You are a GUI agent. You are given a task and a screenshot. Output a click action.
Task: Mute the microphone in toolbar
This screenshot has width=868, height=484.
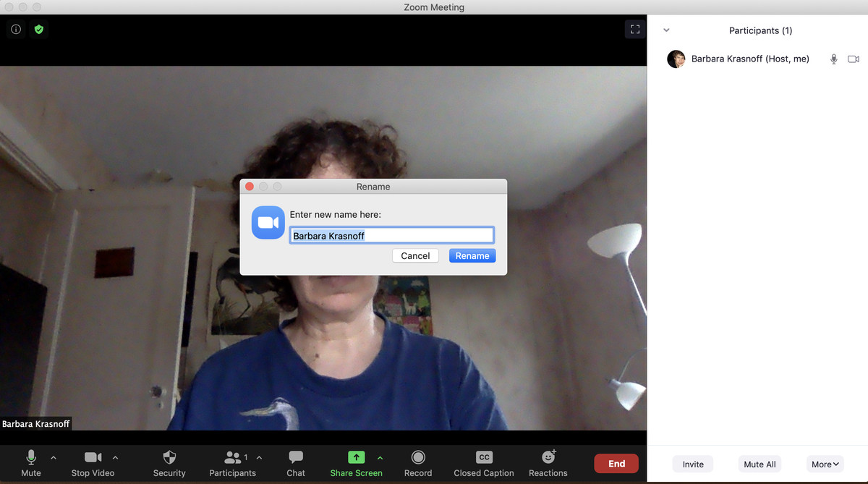click(31, 463)
